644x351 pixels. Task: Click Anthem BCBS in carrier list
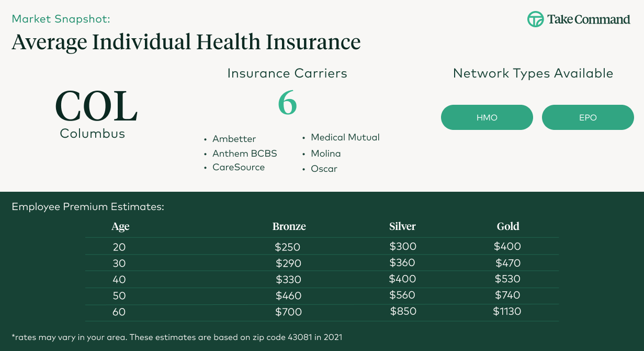[244, 153]
